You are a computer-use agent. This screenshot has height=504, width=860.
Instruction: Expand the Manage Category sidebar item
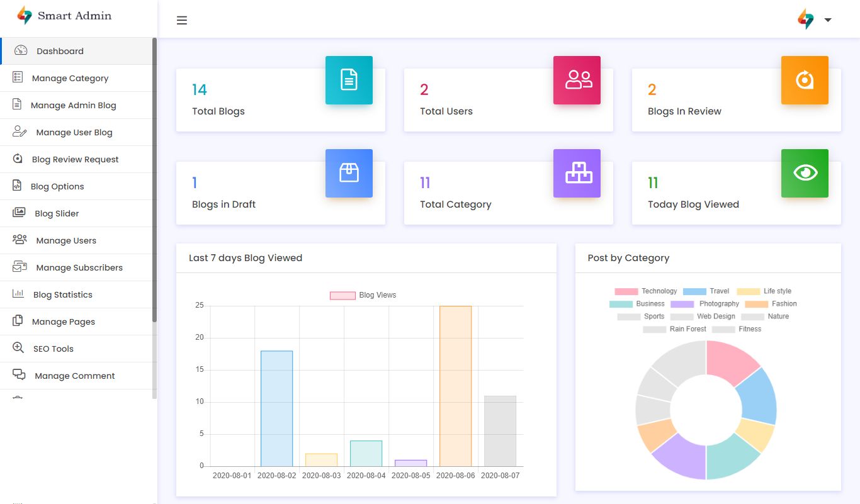point(70,78)
